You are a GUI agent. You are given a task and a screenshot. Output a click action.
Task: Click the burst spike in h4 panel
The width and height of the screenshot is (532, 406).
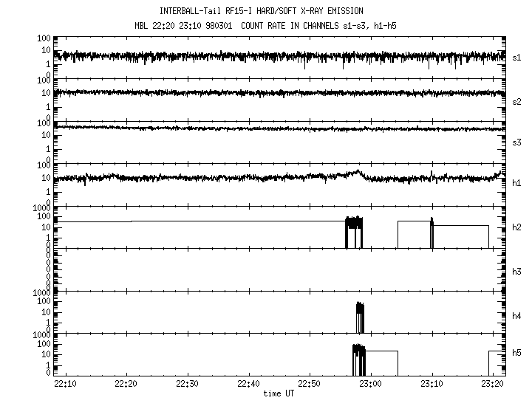click(x=360, y=317)
